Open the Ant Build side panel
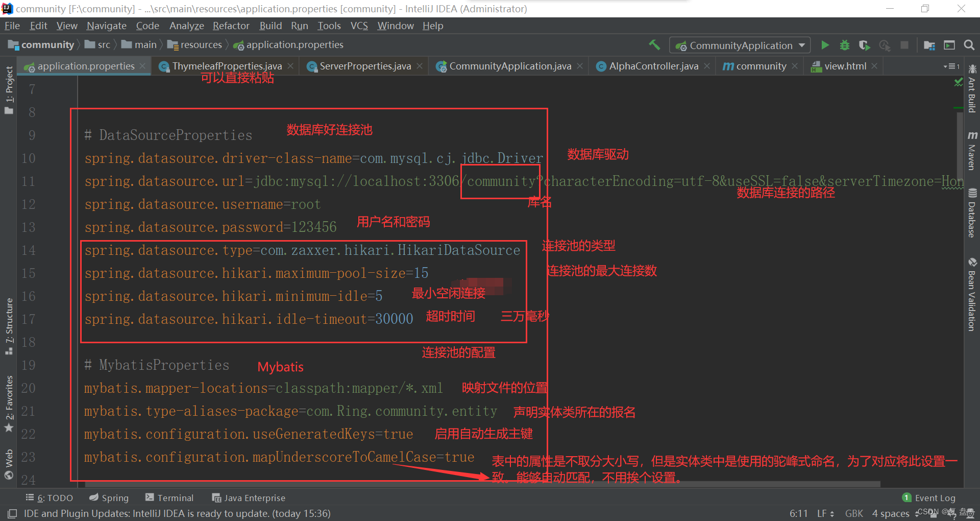Image resolution: width=980 pixels, height=521 pixels. (972, 88)
